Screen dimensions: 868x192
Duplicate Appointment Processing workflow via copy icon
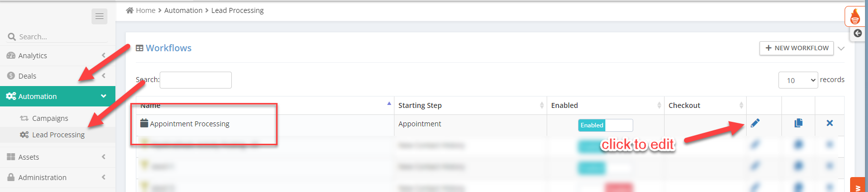[798, 123]
